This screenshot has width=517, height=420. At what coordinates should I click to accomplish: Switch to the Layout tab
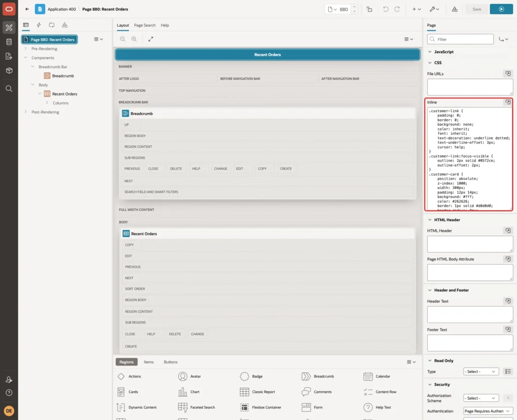click(x=123, y=25)
